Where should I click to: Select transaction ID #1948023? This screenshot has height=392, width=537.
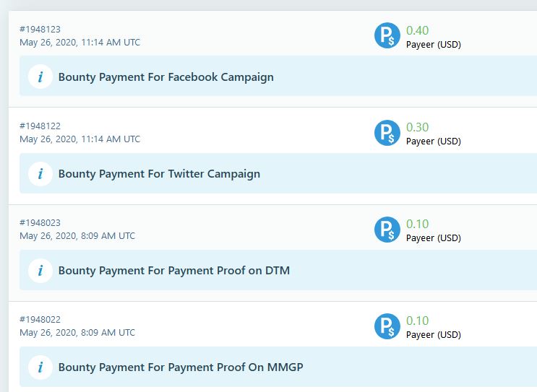(x=40, y=223)
